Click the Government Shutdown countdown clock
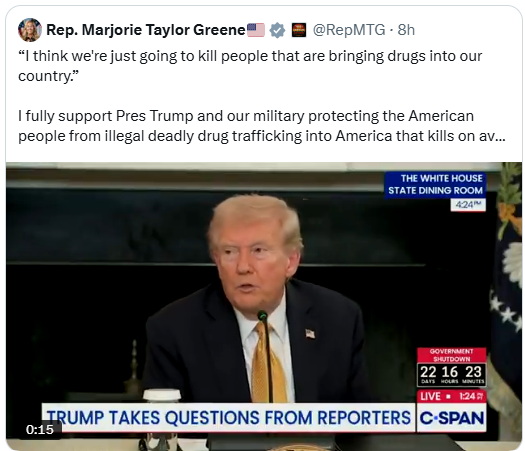The width and height of the screenshot is (525, 451). pos(451,367)
